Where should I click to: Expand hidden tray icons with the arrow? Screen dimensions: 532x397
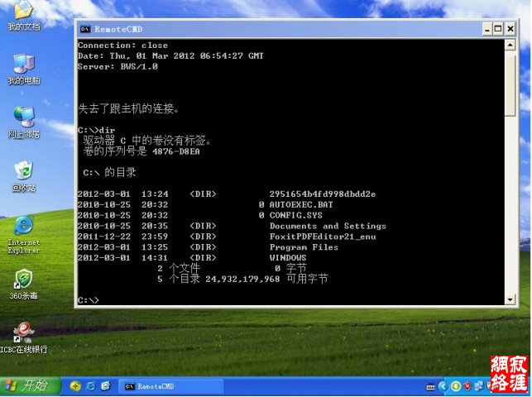[x=443, y=386]
